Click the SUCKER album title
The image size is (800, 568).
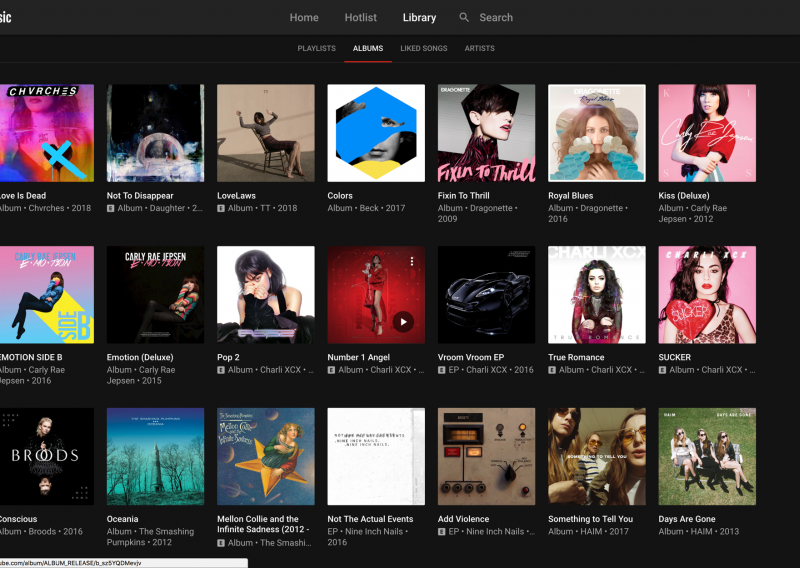(x=674, y=357)
